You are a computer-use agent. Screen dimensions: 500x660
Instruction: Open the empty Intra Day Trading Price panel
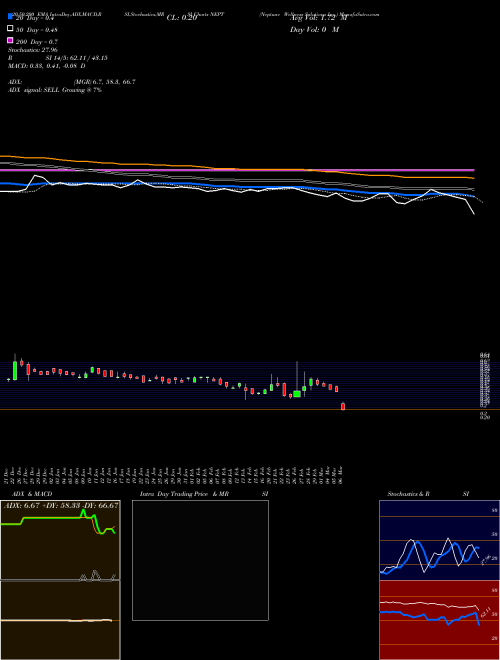[200, 560]
